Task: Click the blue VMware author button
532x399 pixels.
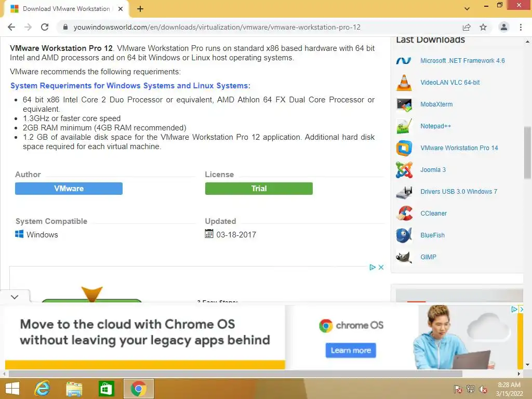Action: pyautogui.click(x=69, y=189)
